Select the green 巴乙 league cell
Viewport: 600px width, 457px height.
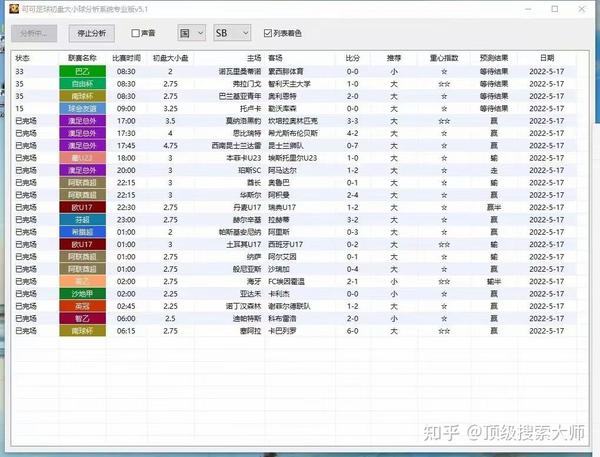click(x=83, y=72)
